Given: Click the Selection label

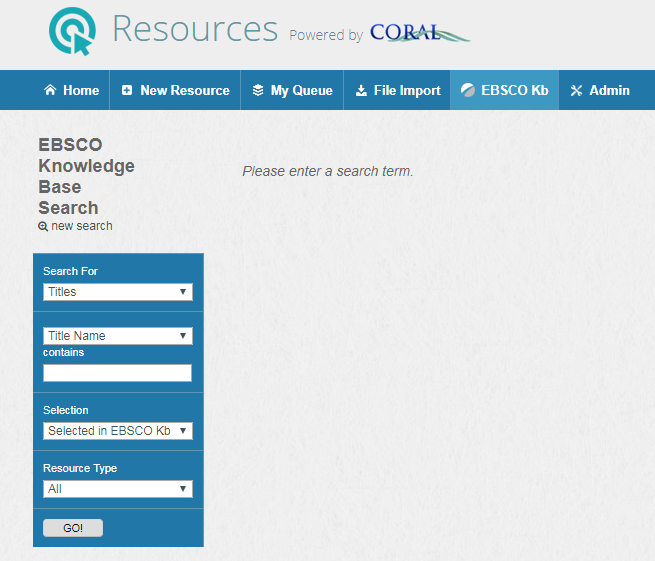Looking at the screenshot, I should click(66, 410).
